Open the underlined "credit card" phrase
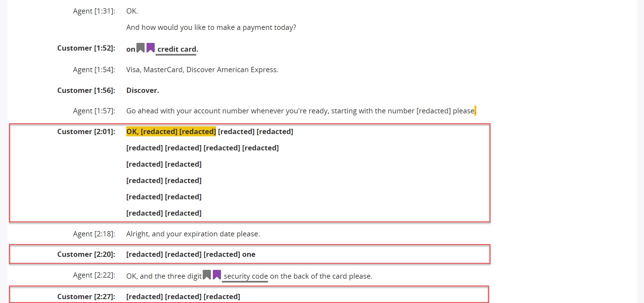Screen dimensions: 644x303 [177, 49]
